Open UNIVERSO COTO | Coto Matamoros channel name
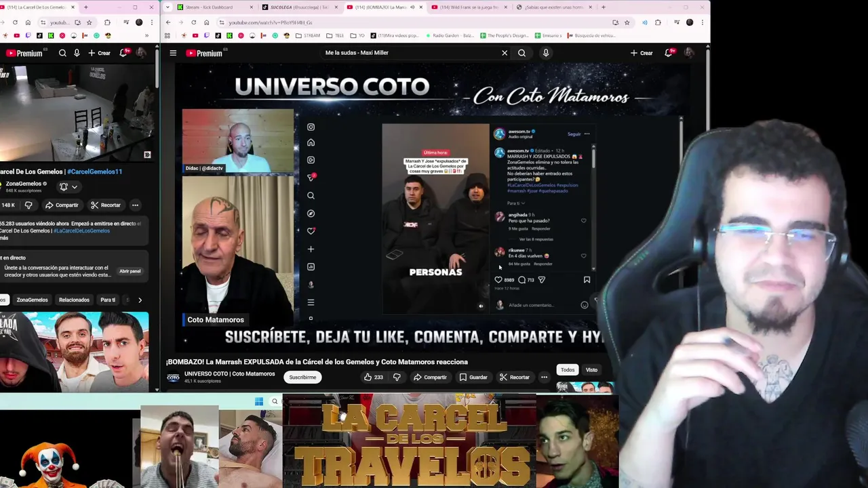 (229, 373)
